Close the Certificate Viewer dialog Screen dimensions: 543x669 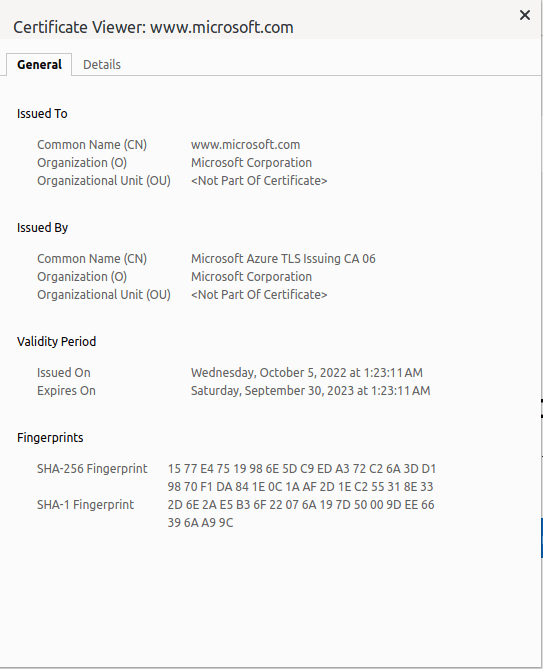click(x=525, y=15)
